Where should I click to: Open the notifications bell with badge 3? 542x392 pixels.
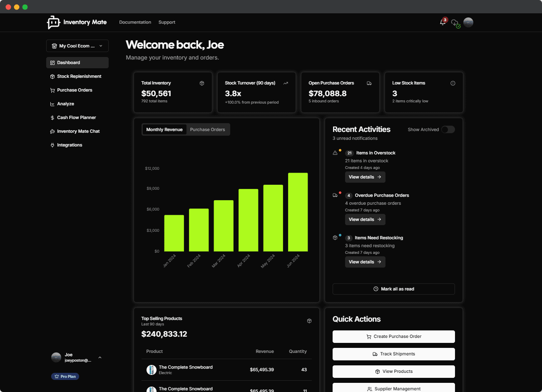pyautogui.click(x=443, y=22)
